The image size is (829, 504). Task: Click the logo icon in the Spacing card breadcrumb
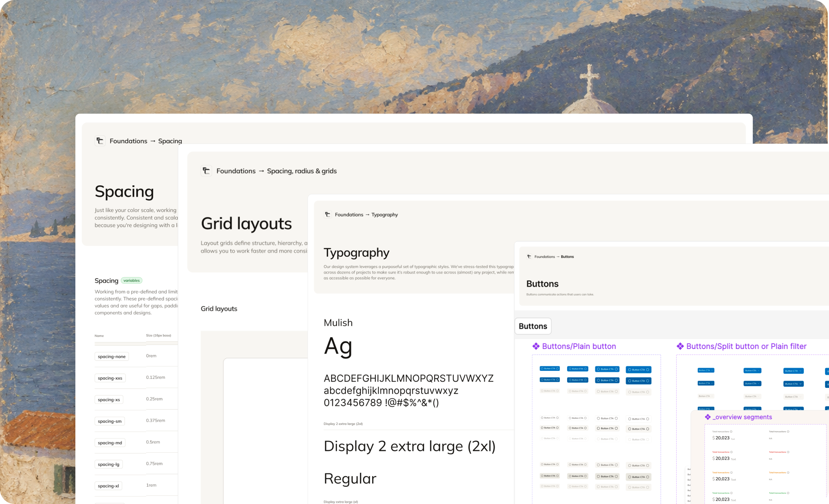click(x=100, y=141)
